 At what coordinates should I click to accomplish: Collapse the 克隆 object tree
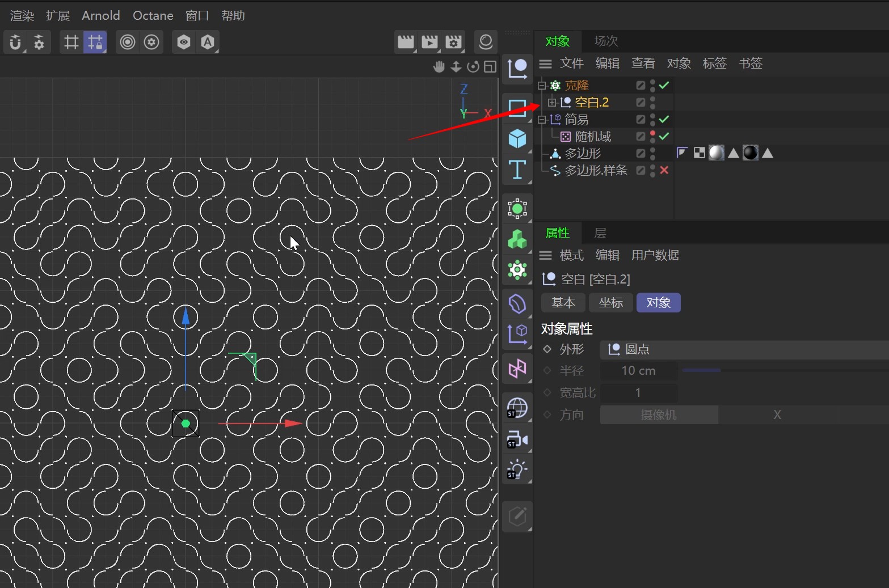point(542,86)
